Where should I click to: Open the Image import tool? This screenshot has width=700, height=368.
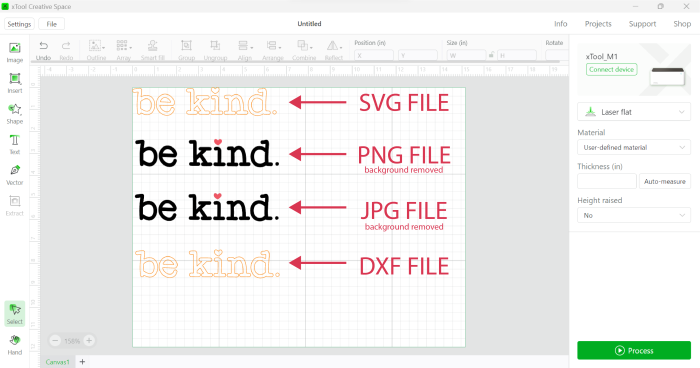(x=15, y=52)
